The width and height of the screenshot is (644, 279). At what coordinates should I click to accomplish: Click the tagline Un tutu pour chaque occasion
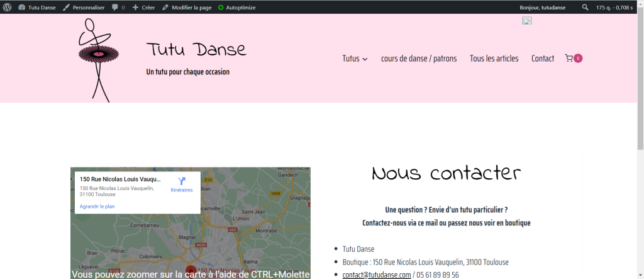coord(187,72)
